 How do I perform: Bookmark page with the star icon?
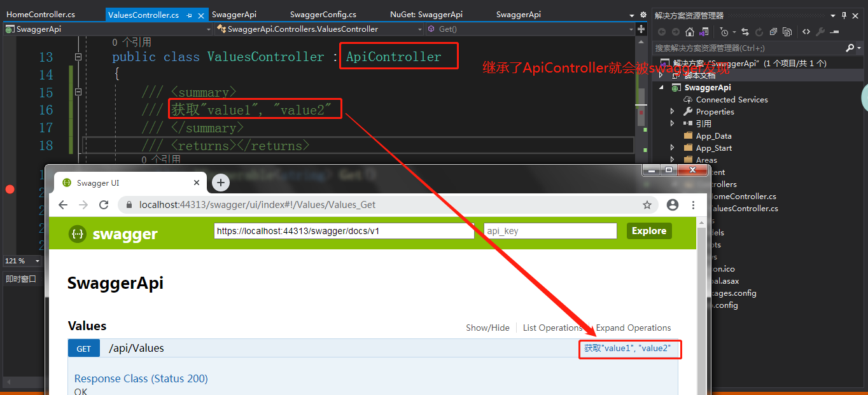pyautogui.click(x=647, y=205)
